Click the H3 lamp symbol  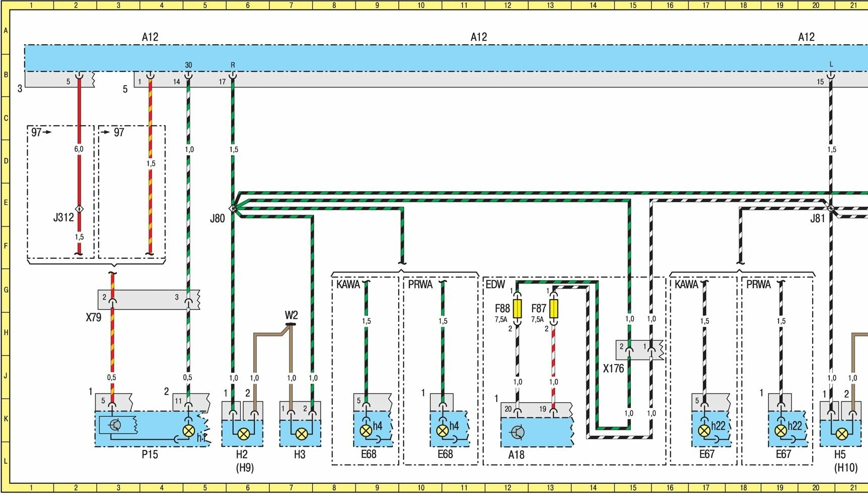click(x=301, y=434)
